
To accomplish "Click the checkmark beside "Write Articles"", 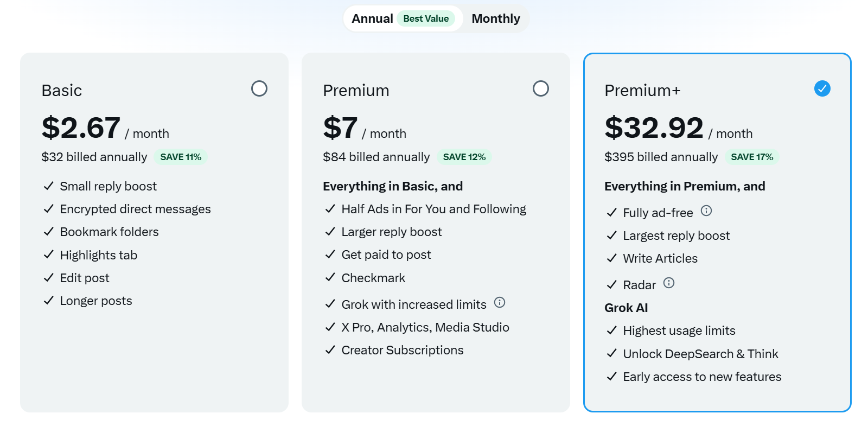I will click(x=611, y=258).
